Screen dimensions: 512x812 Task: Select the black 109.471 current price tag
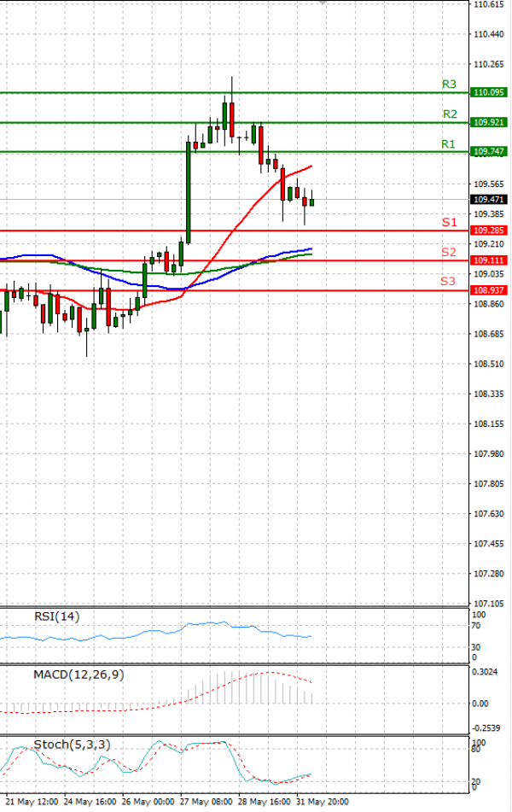[x=489, y=200]
